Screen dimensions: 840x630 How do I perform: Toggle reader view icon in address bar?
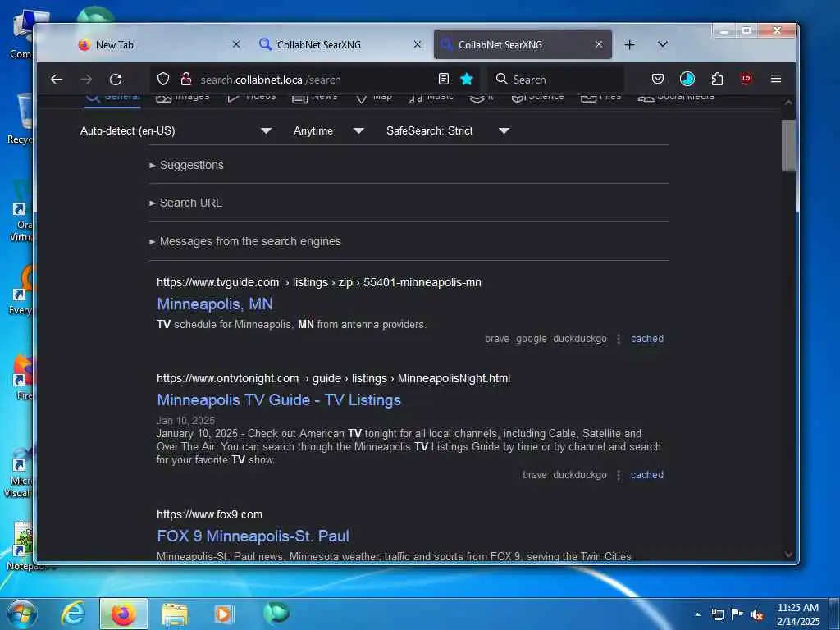pyautogui.click(x=444, y=80)
